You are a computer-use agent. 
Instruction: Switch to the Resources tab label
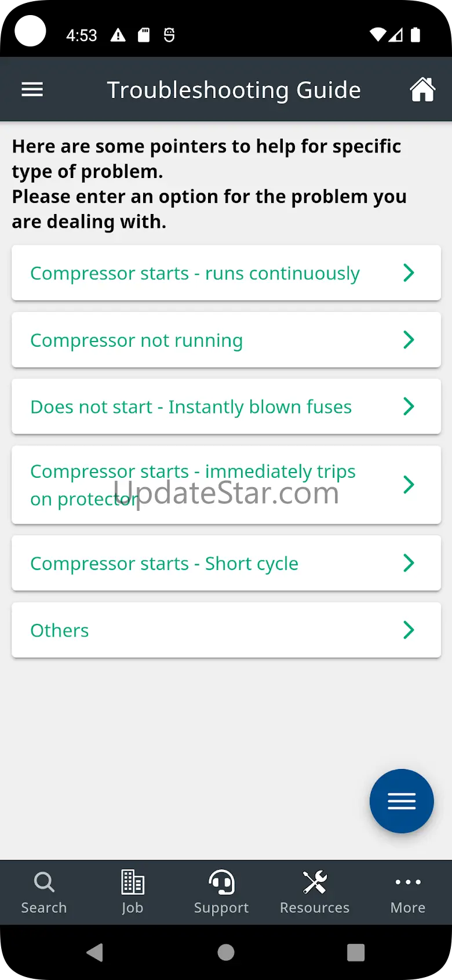tap(315, 908)
